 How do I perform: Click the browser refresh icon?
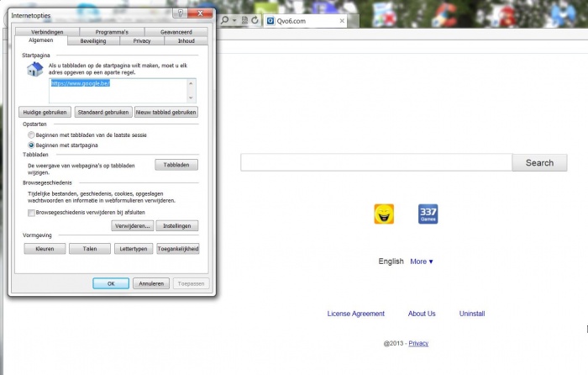[255, 20]
